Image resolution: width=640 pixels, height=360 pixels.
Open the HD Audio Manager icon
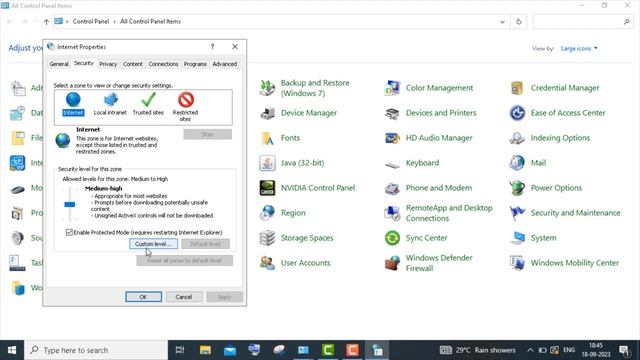(392, 138)
